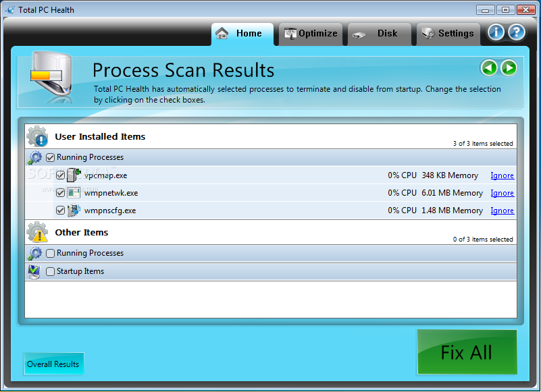Click the blue info icon
This screenshot has width=541, height=392.
(496, 32)
